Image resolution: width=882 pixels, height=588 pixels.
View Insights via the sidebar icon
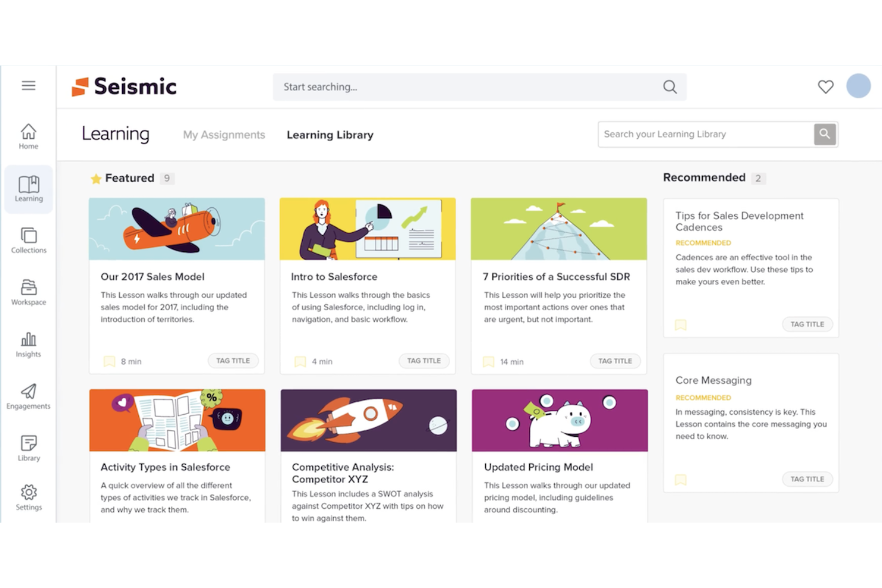tap(28, 344)
